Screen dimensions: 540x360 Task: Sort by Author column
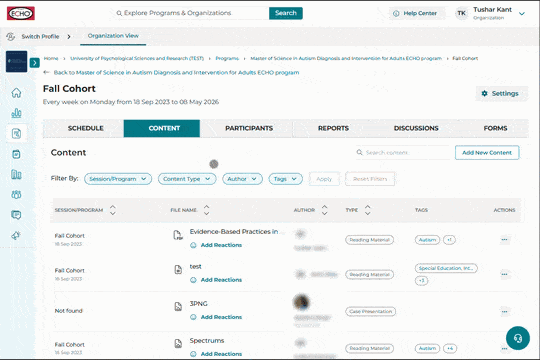pos(324,210)
